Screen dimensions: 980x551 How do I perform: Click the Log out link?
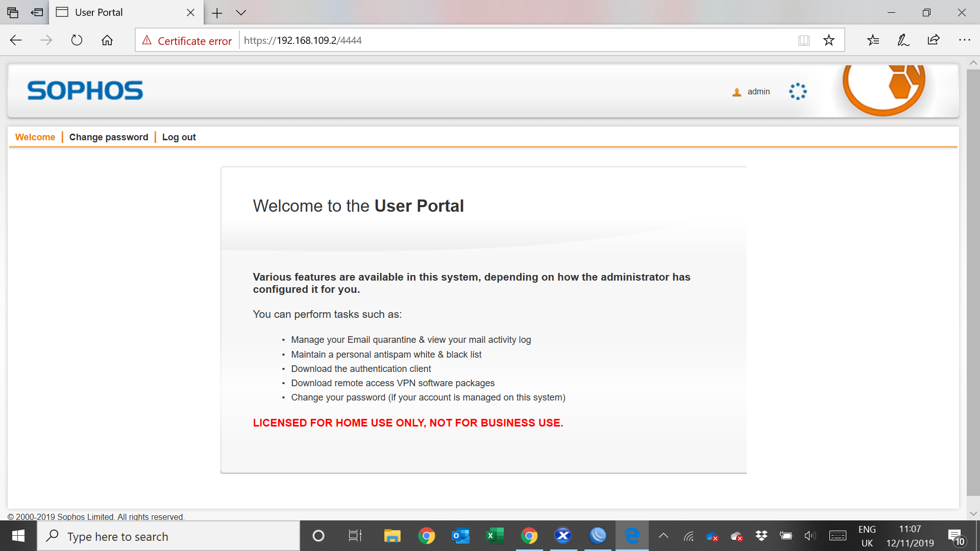[179, 137]
